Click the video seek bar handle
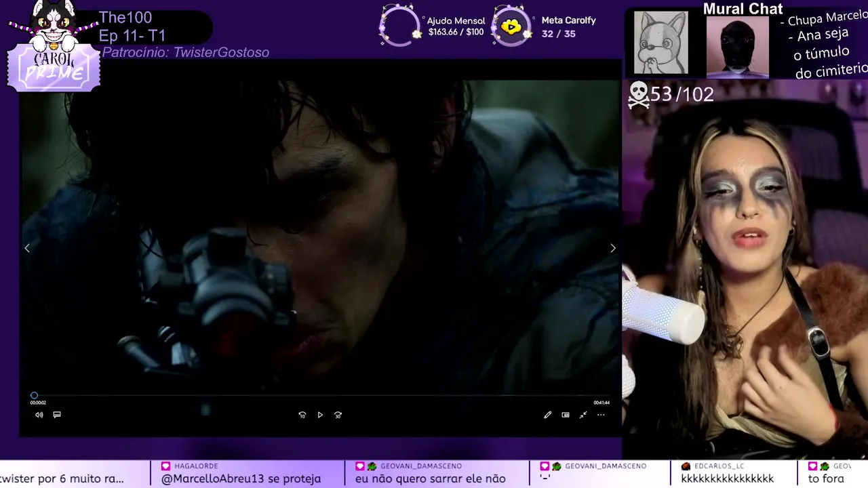 coord(34,395)
